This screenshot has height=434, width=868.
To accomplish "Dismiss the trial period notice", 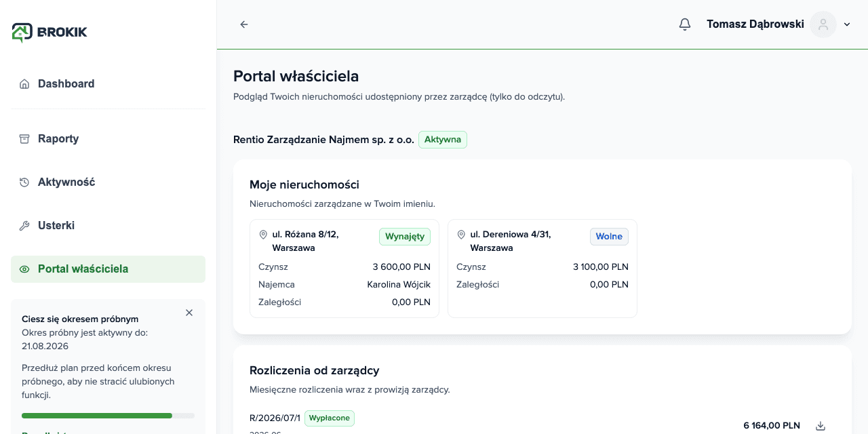I will click(189, 313).
